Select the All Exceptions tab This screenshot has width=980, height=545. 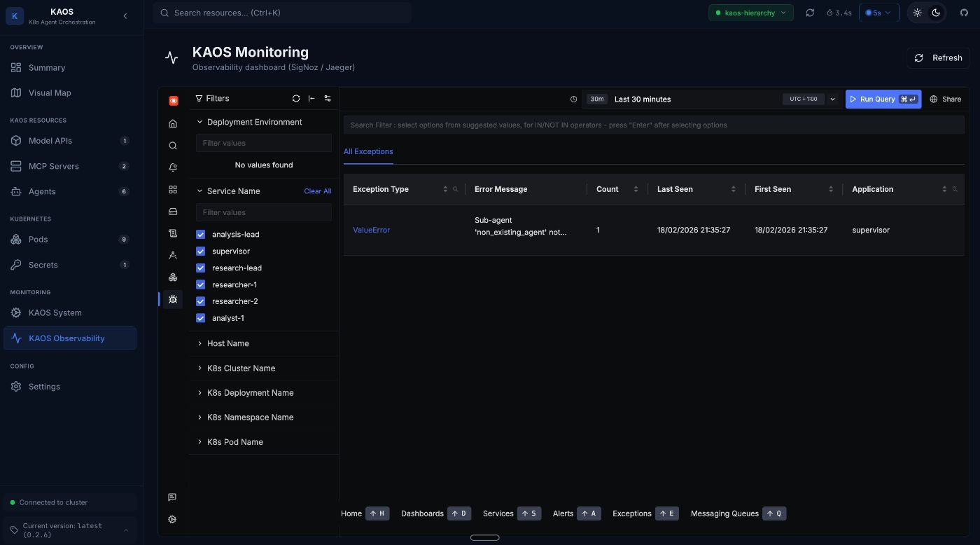coord(368,151)
